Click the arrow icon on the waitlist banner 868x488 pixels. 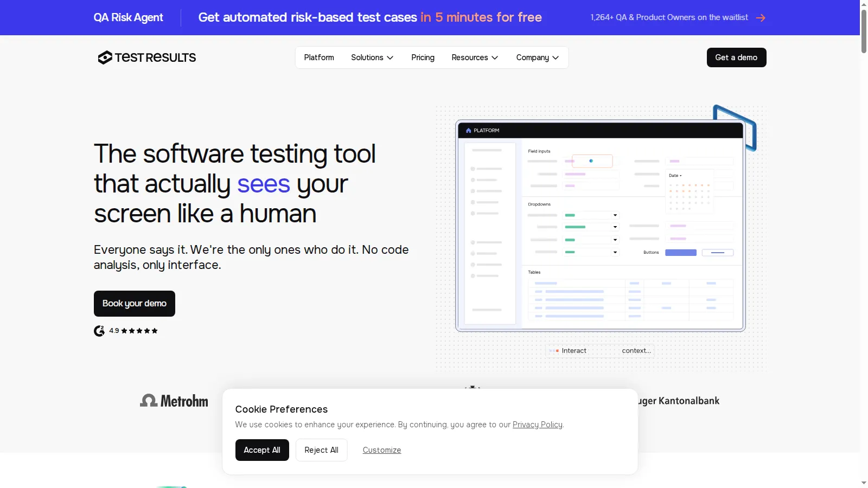[x=761, y=18]
